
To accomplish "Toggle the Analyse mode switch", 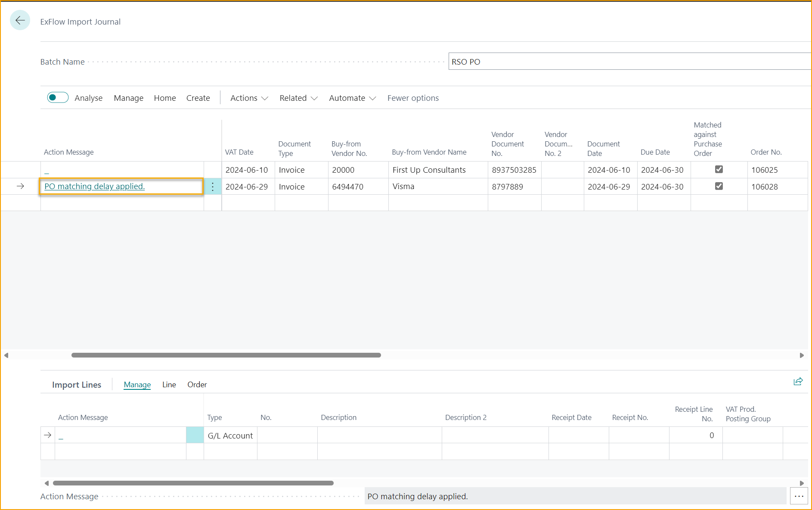I will point(58,98).
